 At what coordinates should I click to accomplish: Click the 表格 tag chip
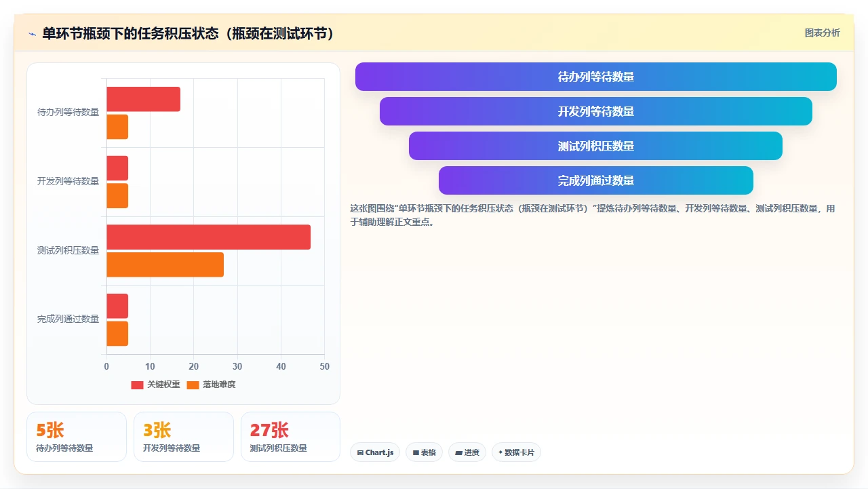point(424,452)
